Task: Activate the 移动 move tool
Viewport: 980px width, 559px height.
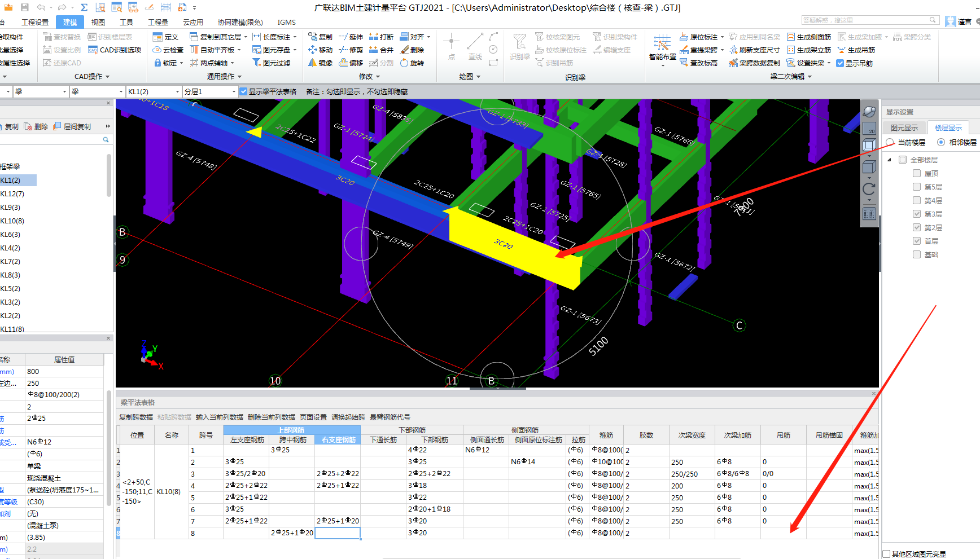Action: coord(320,50)
